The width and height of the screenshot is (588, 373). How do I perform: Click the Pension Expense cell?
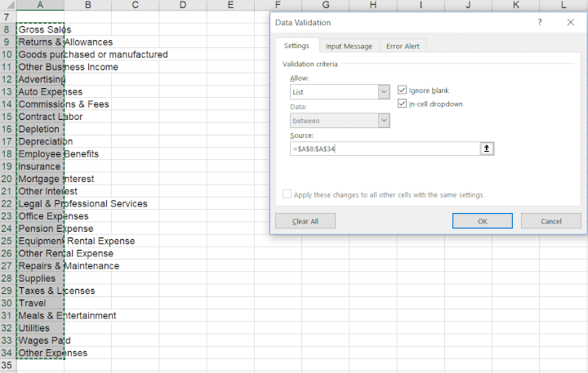[x=40, y=229]
